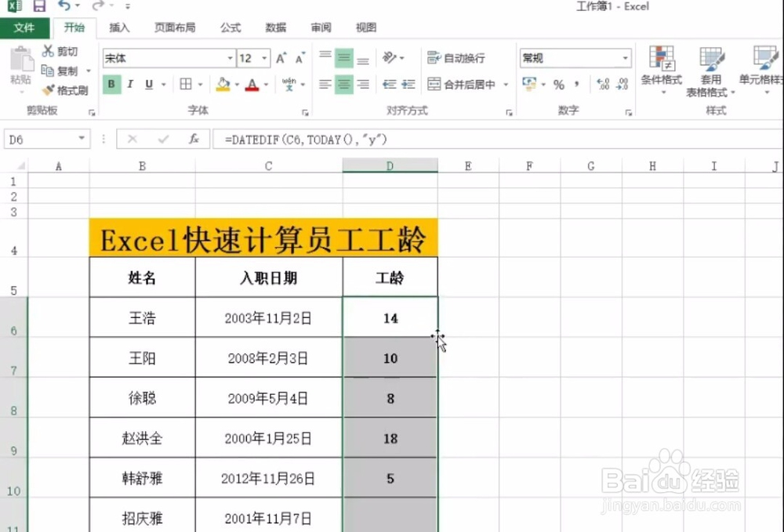This screenshot has width=784, height=532.
Task: Click 合并后居中 merge and center
Action: click(461, 85)
